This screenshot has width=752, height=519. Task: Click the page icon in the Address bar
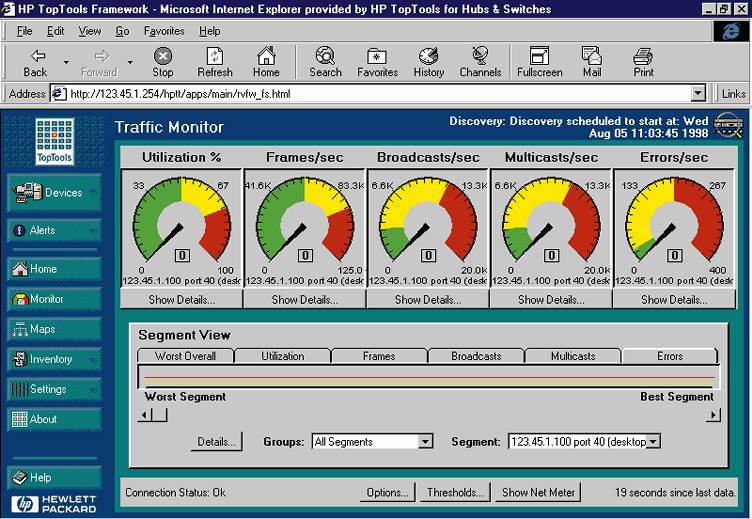coord(59,94)
